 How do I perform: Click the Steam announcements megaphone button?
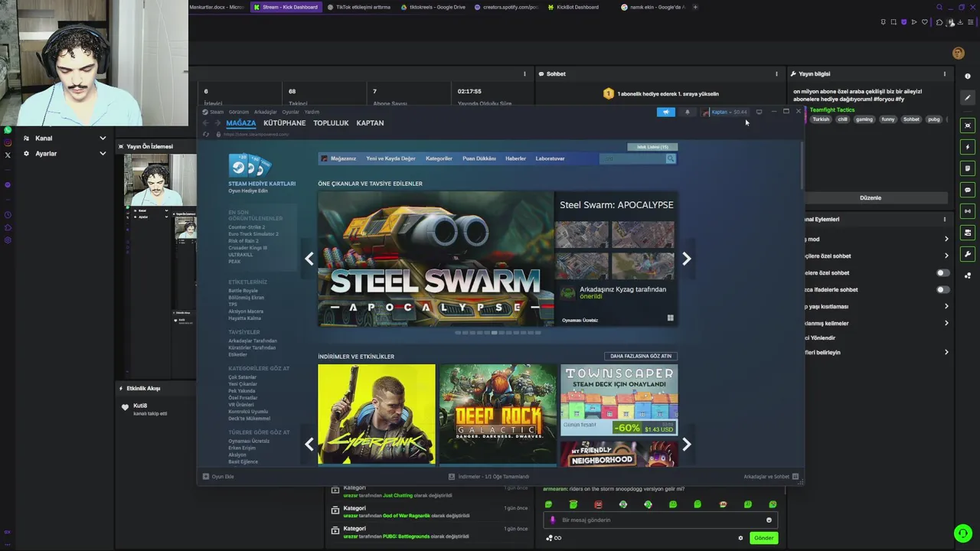pyautogui.click(x=665, y=112)
